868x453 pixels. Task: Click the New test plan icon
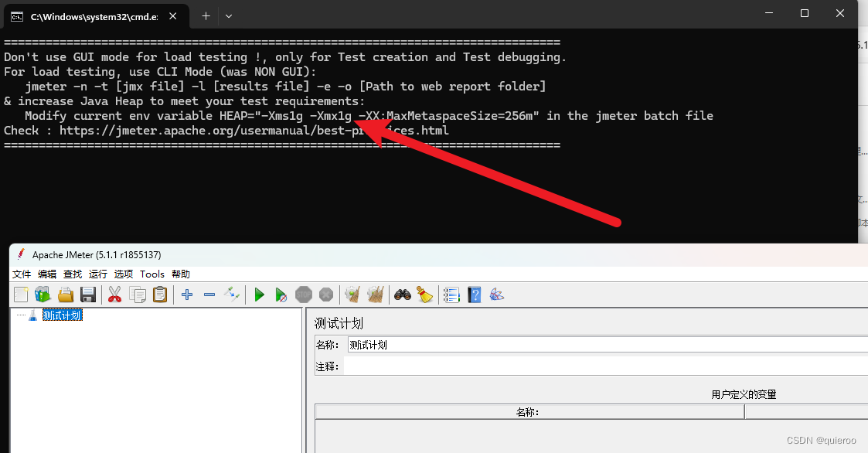21,295
